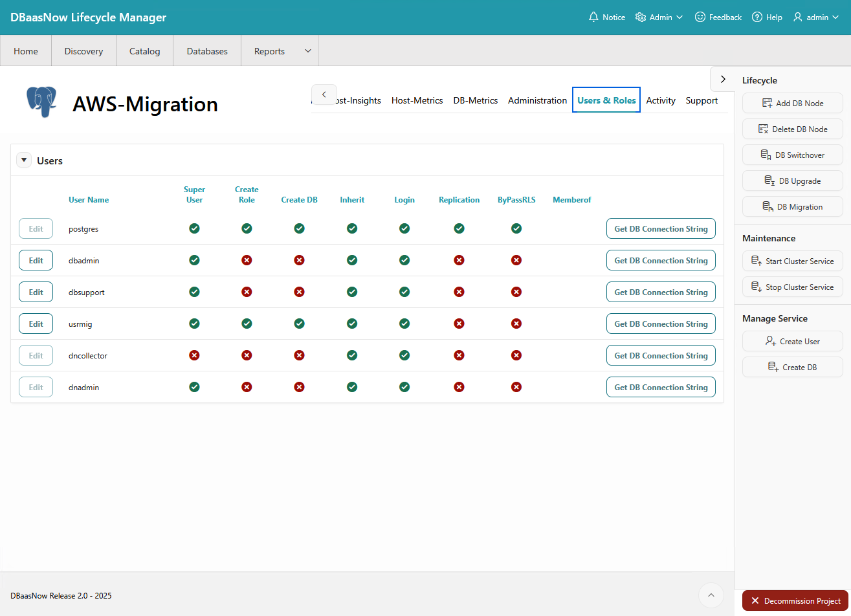
Task: Launch DB Upgrade from Lifecycle panel
Action: coord(792,181)
